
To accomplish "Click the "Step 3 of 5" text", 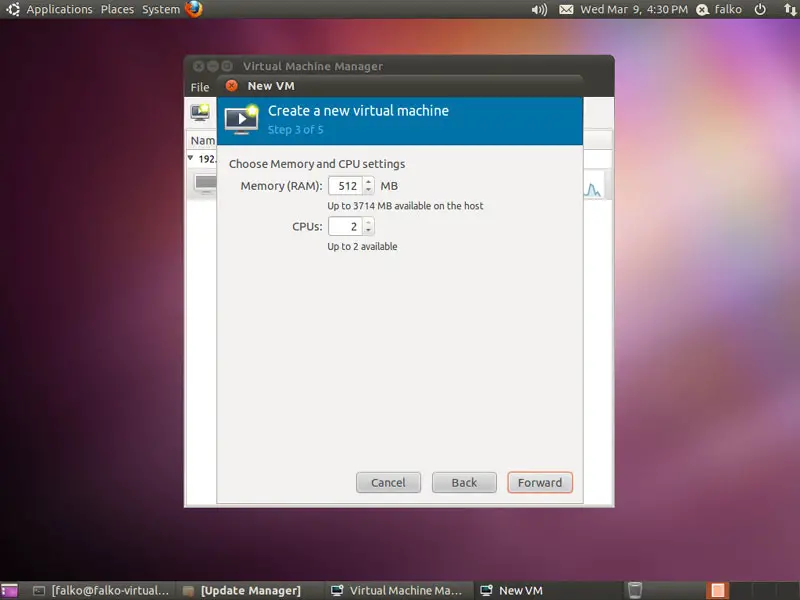I will (x=295, y=130).
